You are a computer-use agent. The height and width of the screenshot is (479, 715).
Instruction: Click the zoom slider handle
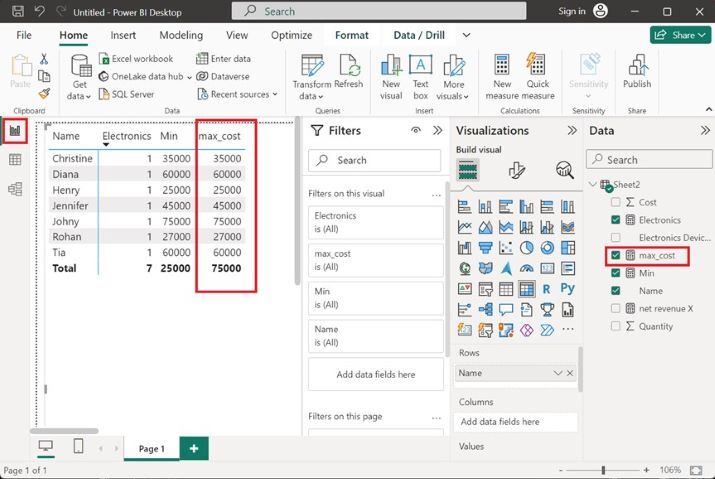[x=603, y=470]
